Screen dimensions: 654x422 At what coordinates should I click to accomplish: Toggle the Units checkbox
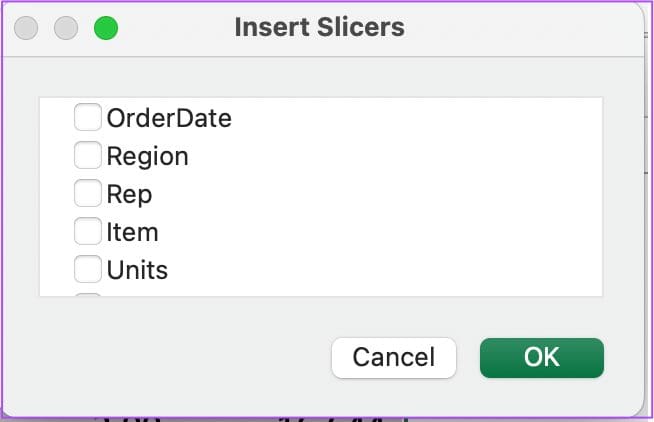(x=88, y=270)
